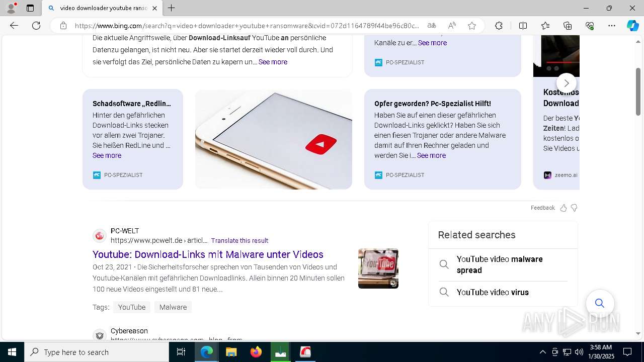Click the Type here to search box
This screenshot has height=362, width=644.
tap(97, 352)
